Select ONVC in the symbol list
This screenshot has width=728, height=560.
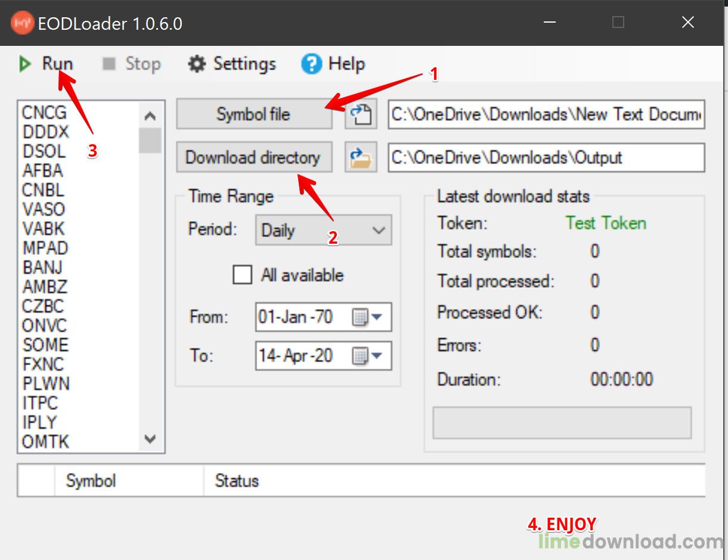click(45, 325)
